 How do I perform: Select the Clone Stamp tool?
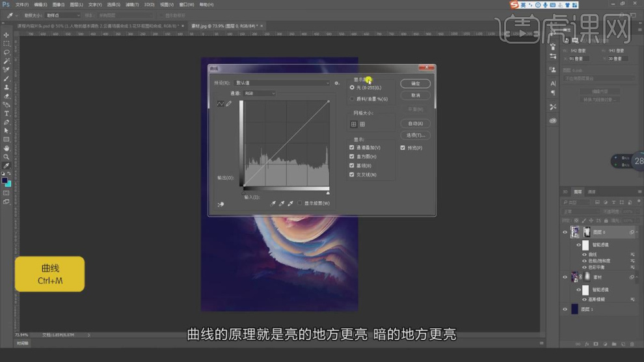pos(6,87)
